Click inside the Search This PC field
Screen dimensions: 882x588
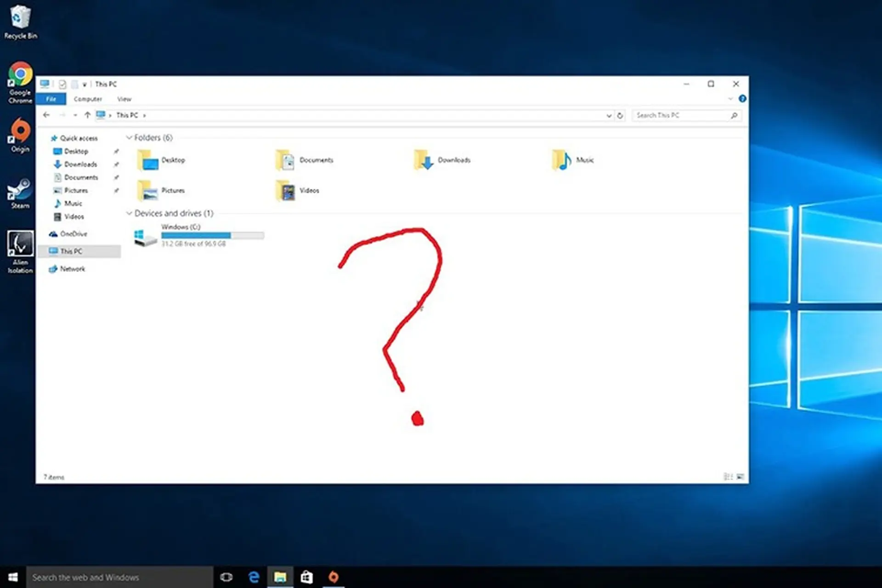[x=675, y=115]
